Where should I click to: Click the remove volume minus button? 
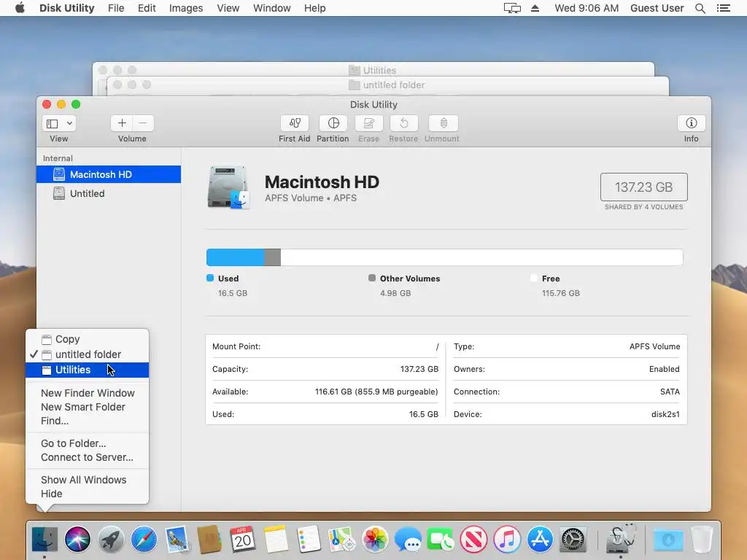143,123
